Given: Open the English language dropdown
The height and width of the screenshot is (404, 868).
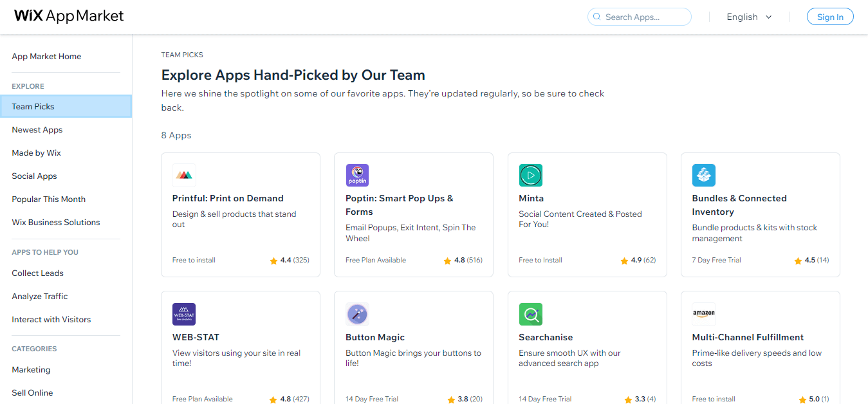Looking at the screenshot, I should click(749, 17).
